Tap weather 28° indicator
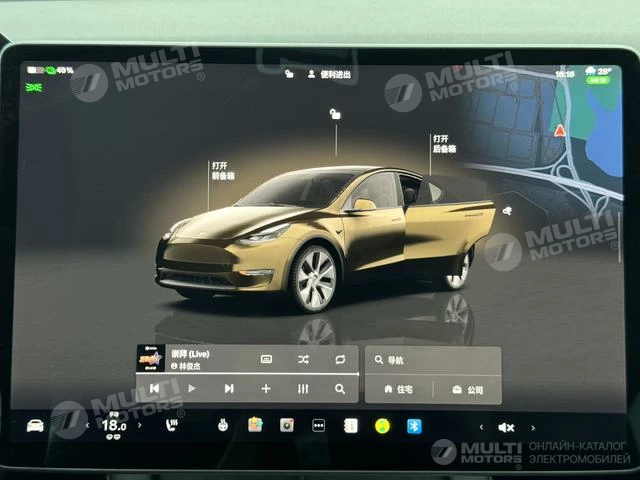 pos(598,71)
